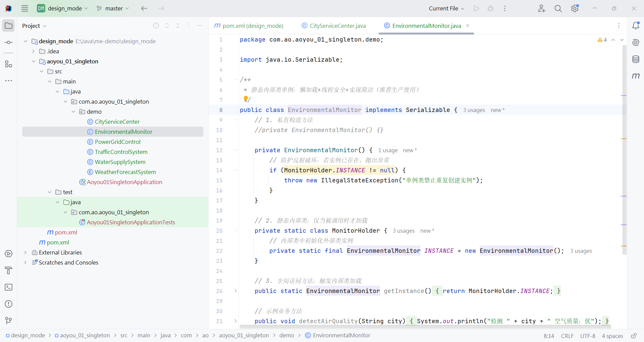The width and height of the screenshot is (644, 342).
Task: Open the Structure tool window icon
Action: click(9, 64)
